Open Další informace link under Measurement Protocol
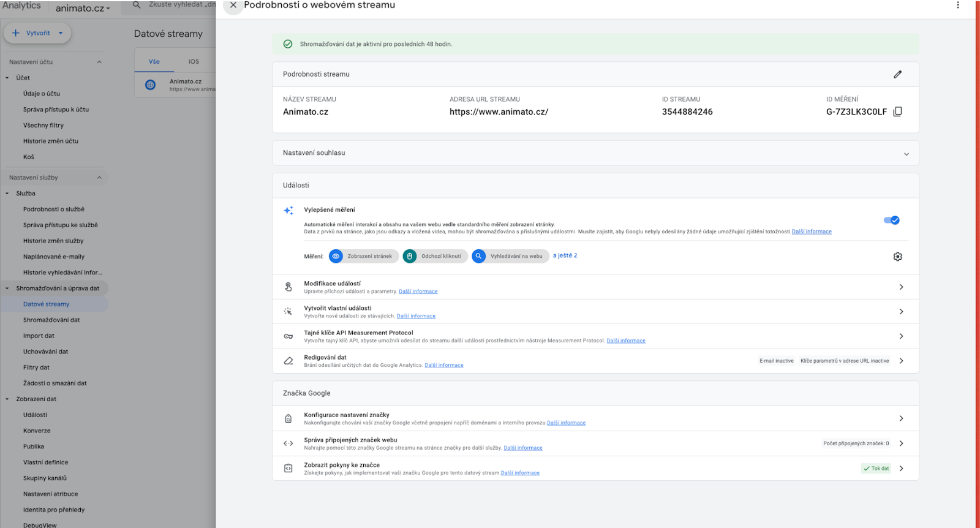This screenshot has height=528, width=980. click(626, 341)
